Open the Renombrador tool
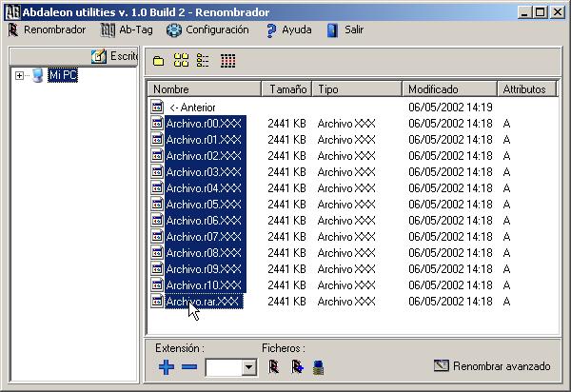This screenshot has height=392, width=571. [48, 29]
